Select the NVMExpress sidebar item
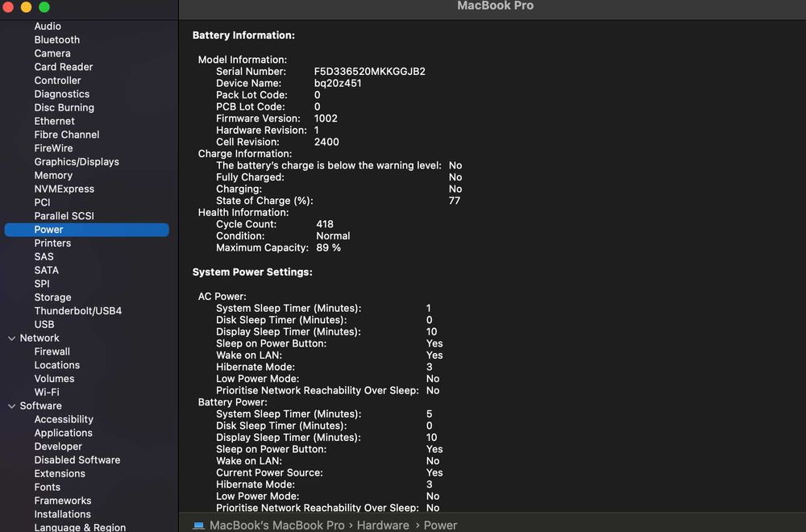This screenshot has width=806, height=532. [x=64, y=189]
